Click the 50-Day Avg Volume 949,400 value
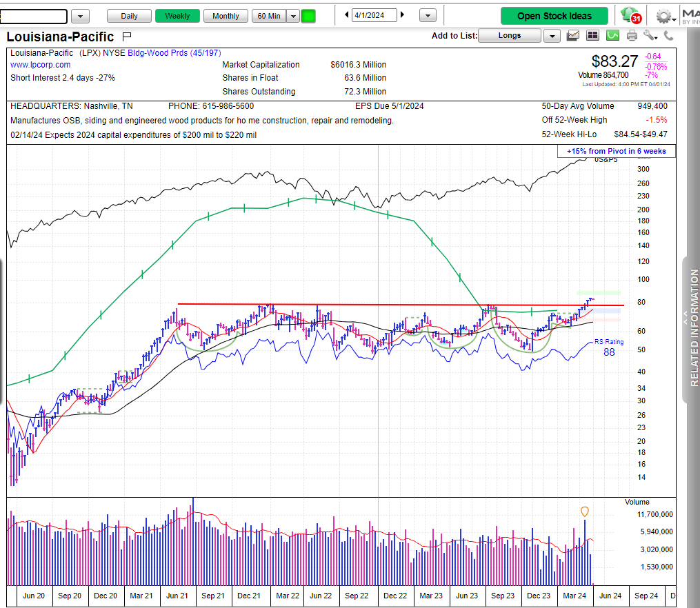 (652, 106)
